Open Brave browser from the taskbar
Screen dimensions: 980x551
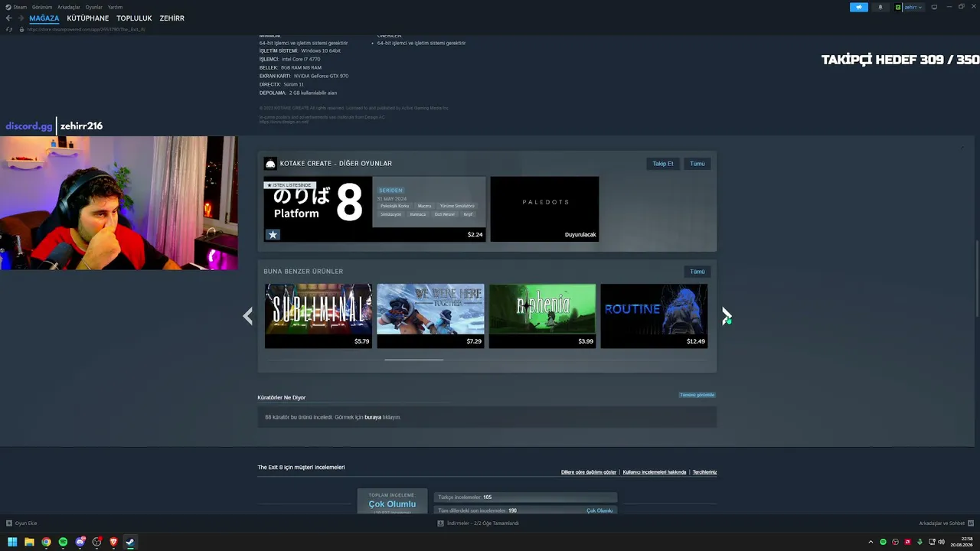113,542
